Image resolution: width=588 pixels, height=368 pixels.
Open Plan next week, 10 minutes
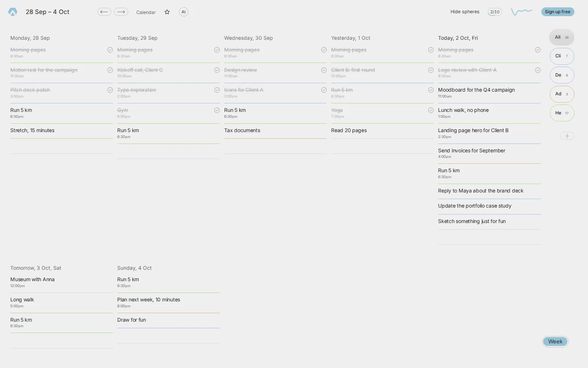coord(168,303)
